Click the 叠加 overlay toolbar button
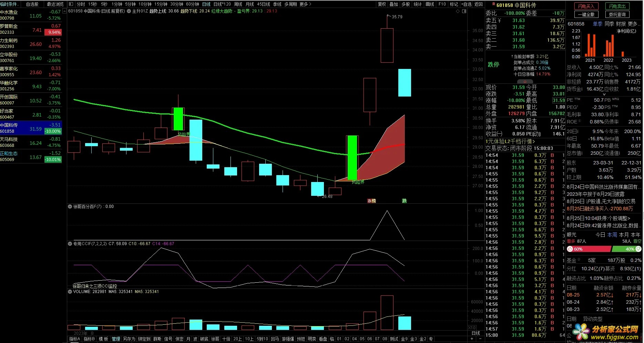Screen dimensions: 644x343 [394, 4]
